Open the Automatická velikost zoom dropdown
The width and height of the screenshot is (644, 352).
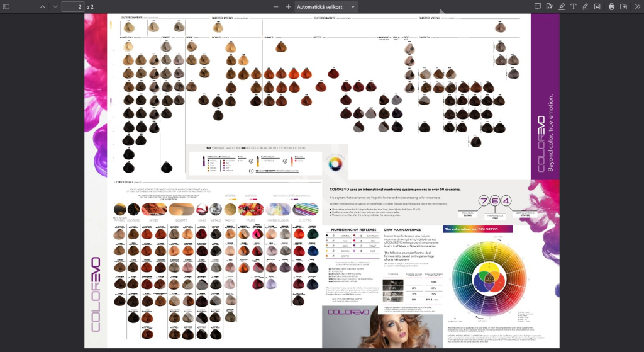326,6
